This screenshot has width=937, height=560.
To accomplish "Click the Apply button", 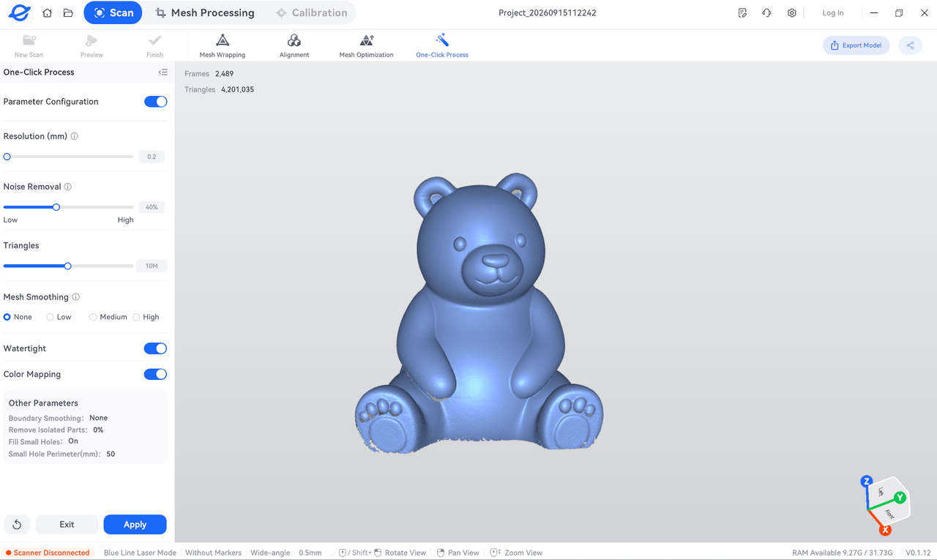I will 135,524.
